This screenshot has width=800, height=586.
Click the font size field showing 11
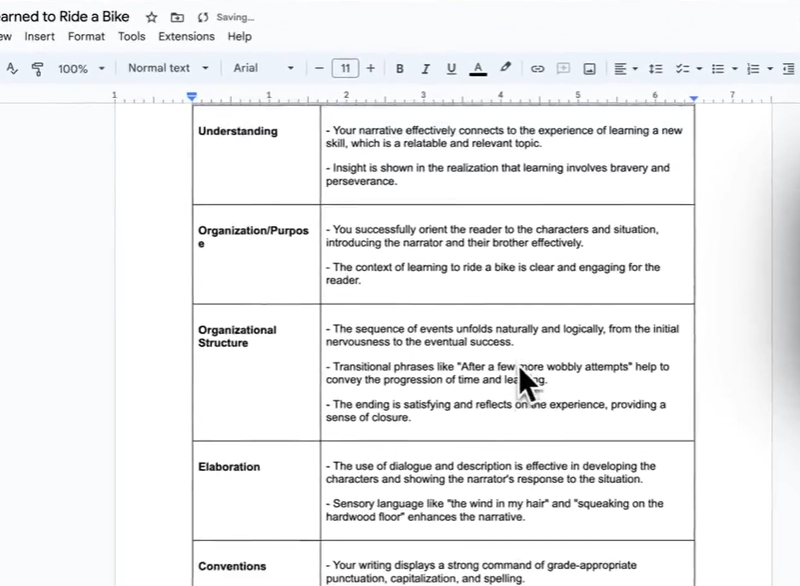345,68
